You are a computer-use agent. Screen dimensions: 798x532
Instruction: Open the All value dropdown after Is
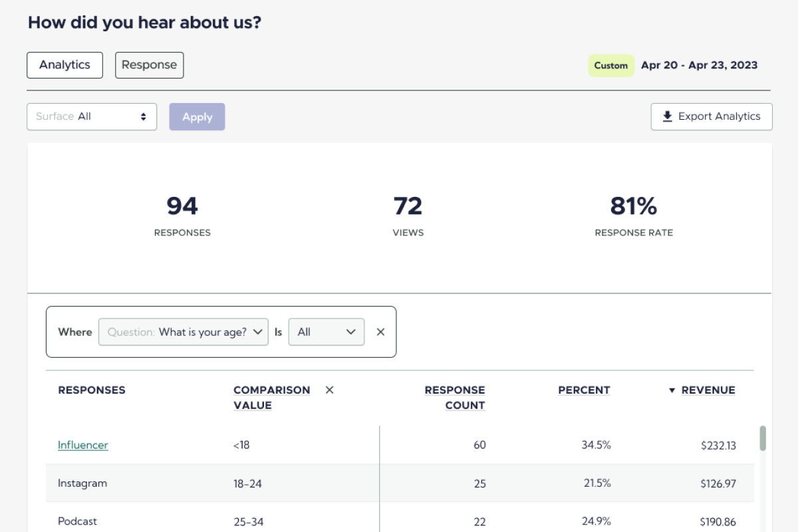[x=326, y=332]
